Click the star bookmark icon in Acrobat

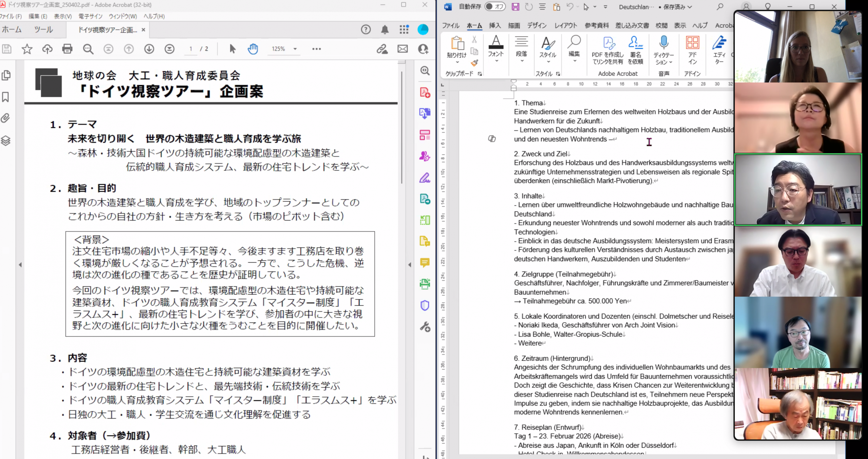27,49
